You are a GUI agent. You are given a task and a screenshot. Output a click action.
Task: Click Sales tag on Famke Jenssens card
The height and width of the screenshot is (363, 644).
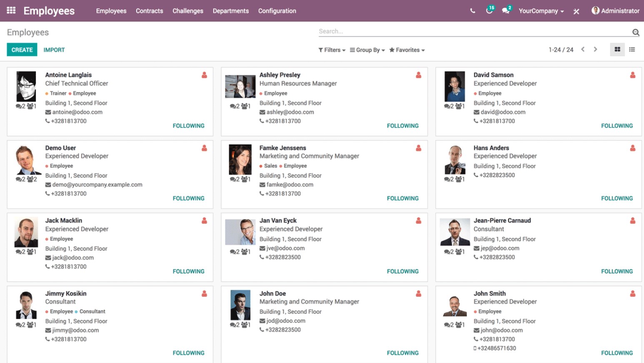pos(270,166)
